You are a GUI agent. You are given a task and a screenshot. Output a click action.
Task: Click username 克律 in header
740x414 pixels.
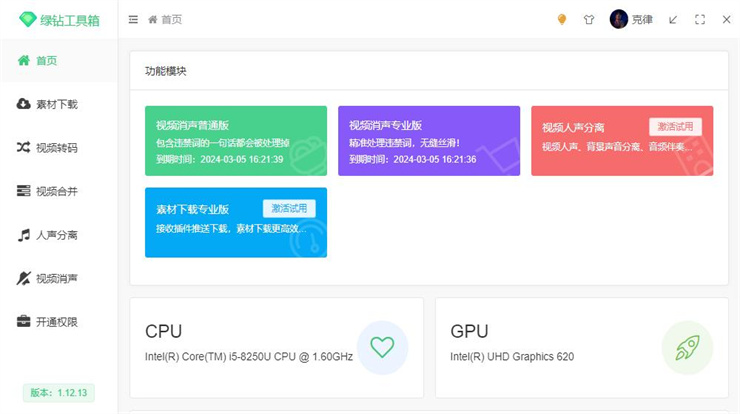click(x=642, y=19)
